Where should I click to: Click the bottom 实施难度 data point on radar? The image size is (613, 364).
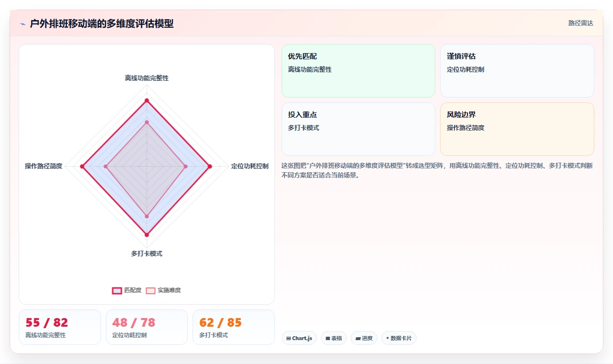coord(147,217)
